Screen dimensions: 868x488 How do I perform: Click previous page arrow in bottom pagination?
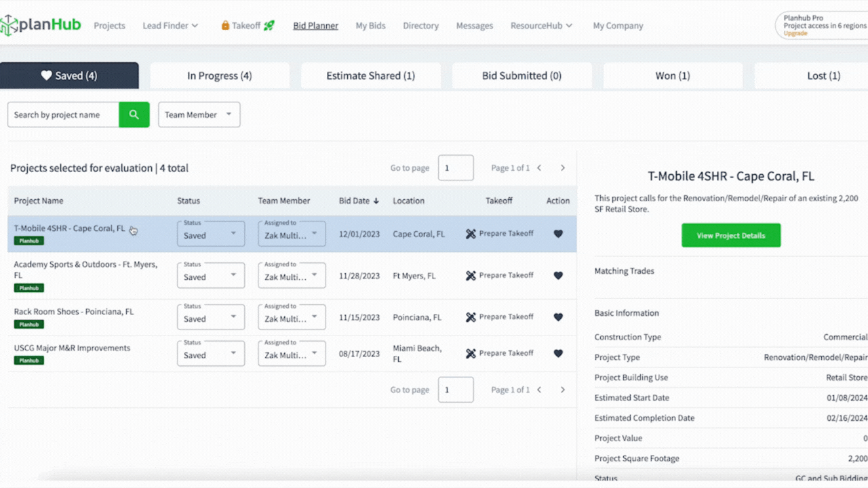[x=539, y=390]
